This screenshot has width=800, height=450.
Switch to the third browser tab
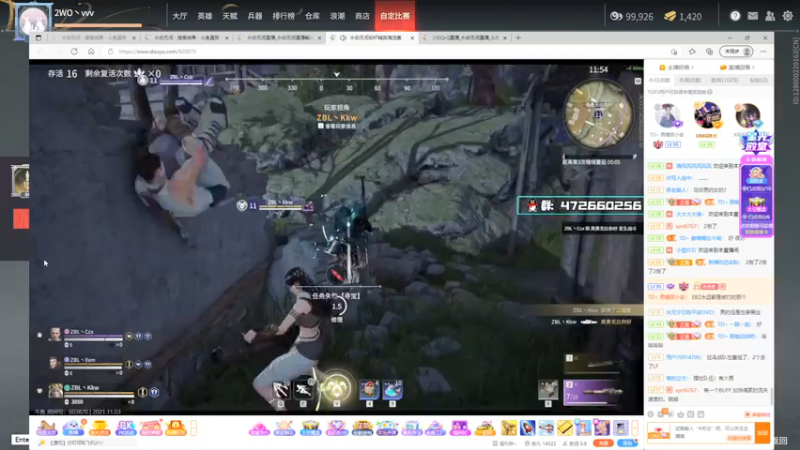[279, 38]
